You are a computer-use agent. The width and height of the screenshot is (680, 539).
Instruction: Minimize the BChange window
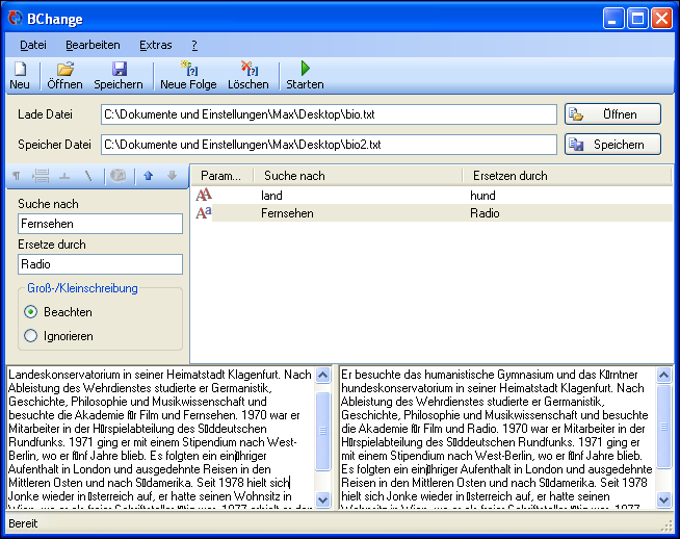tap(613, 19)
